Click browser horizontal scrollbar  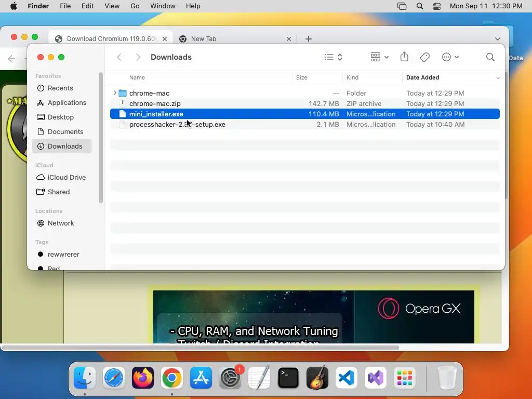(x=200, y=348)
